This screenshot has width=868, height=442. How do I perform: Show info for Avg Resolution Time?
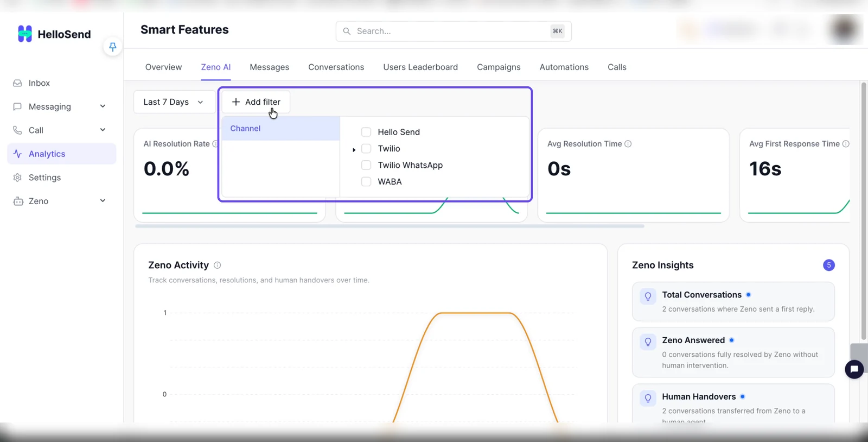pyautogui.click(x=628, y=144)
